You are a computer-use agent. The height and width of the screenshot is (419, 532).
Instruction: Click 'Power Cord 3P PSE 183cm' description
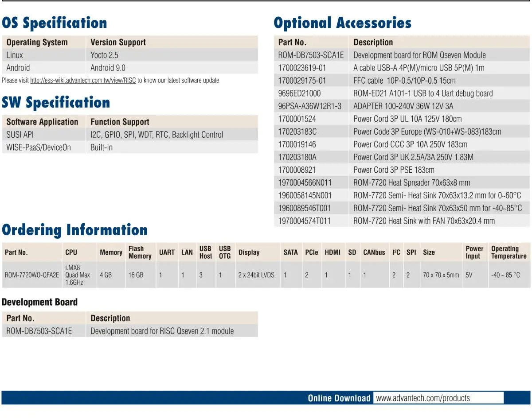coord(394,170)
